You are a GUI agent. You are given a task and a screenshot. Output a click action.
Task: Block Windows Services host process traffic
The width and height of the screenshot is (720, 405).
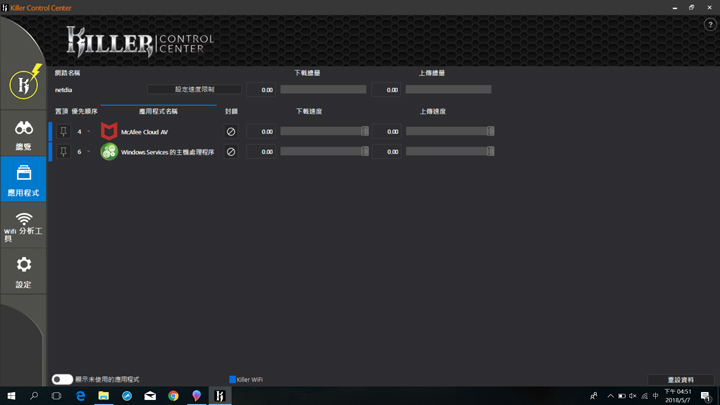pyautogui.click(x=231, y=152)
